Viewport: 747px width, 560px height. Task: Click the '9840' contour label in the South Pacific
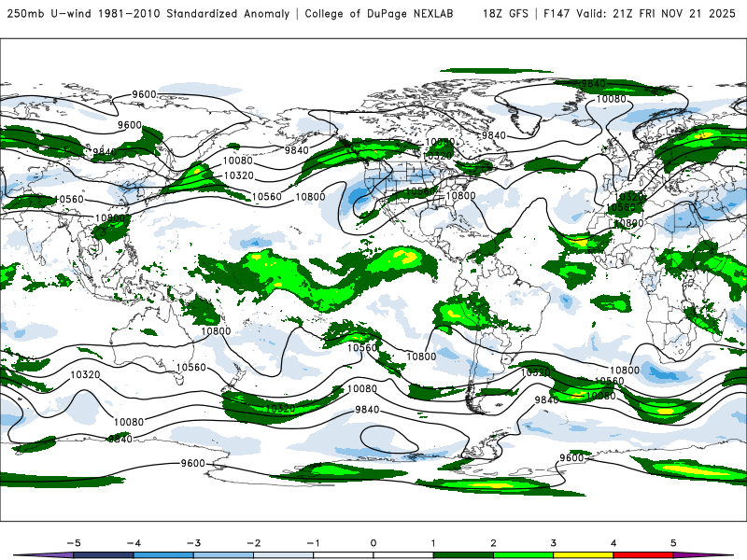(367, 410)
